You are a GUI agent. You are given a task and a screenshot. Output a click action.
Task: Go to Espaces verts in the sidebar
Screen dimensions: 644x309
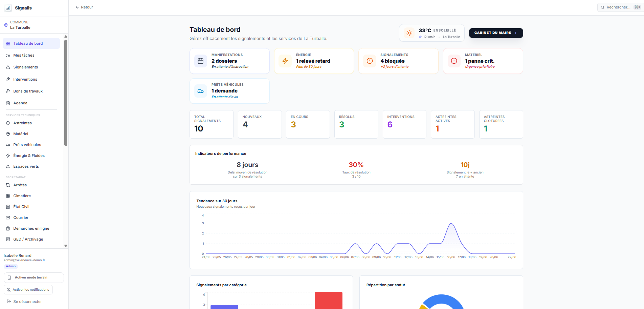click(x=31, y=166)
